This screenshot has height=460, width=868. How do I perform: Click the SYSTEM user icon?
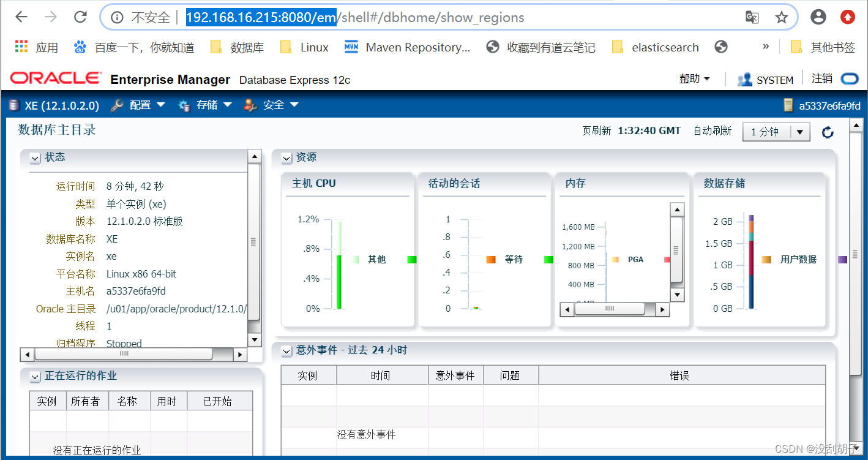(745, 80)
